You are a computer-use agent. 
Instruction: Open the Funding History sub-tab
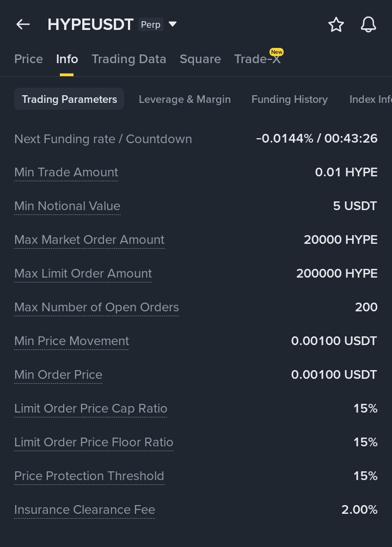(289, 100)
